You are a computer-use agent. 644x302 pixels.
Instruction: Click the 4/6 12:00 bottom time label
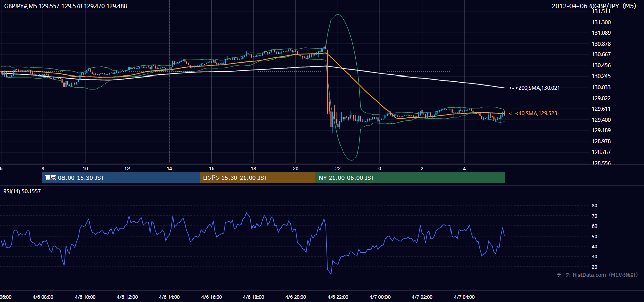[x=127, y=297]
